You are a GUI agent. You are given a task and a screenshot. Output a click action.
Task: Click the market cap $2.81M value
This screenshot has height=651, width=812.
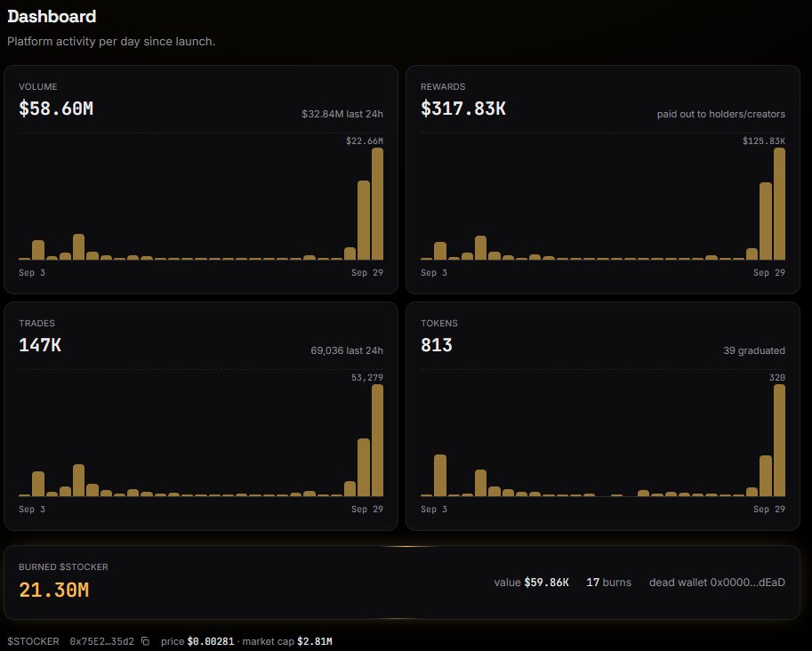point(315,641)
